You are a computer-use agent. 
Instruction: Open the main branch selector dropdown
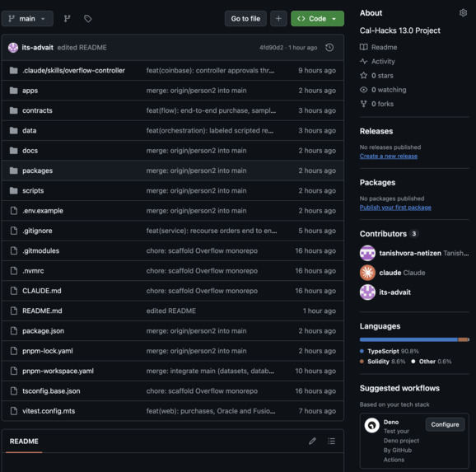(27, 18)
